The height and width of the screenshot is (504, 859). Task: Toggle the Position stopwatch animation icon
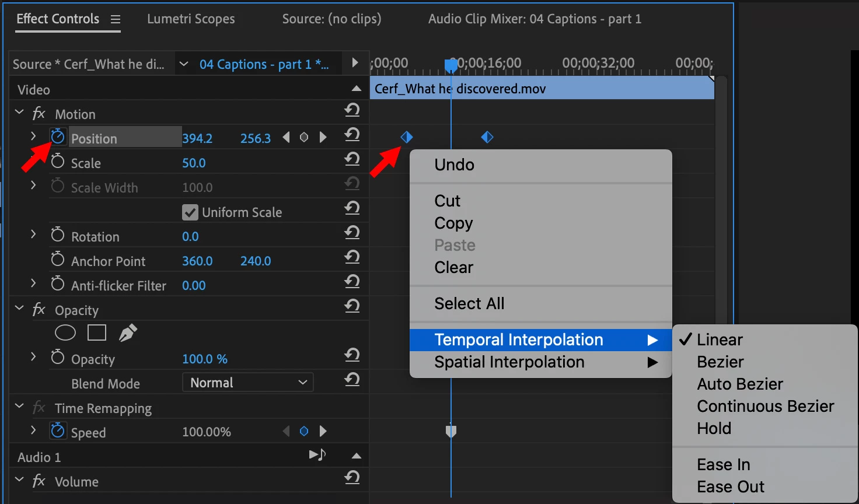[x=58, y=137]
